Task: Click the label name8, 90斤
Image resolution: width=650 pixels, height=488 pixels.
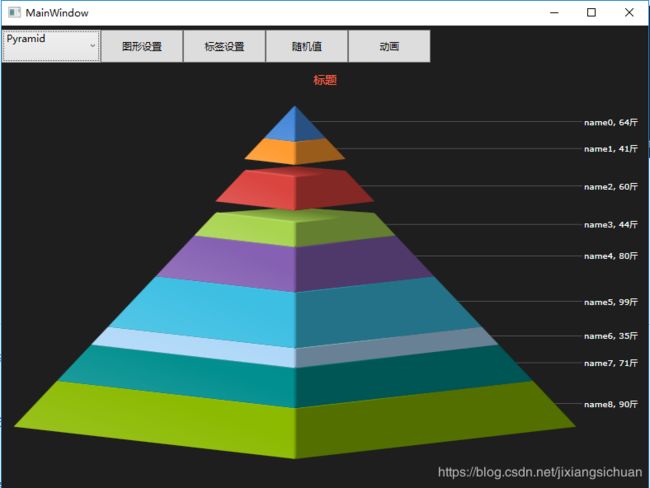Action: point(611,404)
